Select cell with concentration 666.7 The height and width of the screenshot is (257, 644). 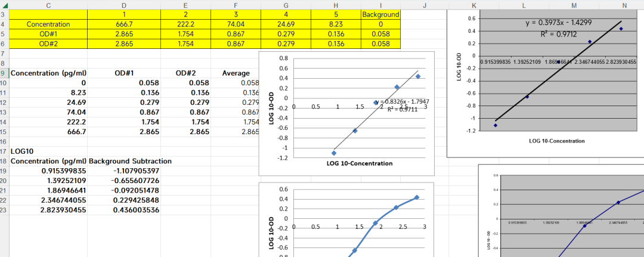click(x=124, y=24)
